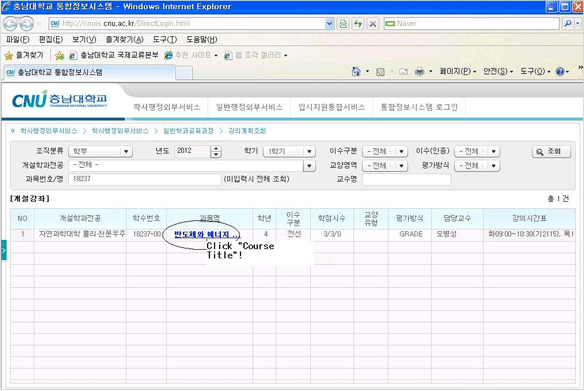Click the browser Back arrow button
584x391 pixels.
[x=10, y=24]
